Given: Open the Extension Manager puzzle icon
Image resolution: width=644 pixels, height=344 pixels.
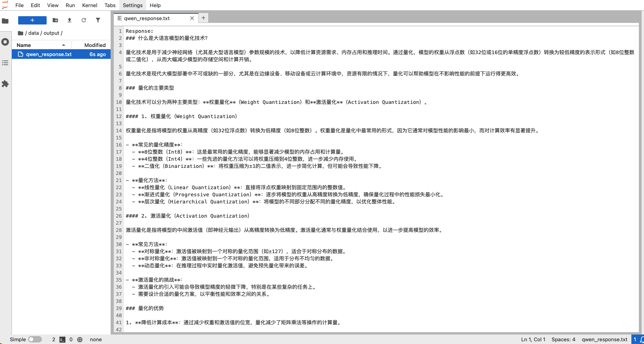Looking at the screenshot, I should (5, 84).
